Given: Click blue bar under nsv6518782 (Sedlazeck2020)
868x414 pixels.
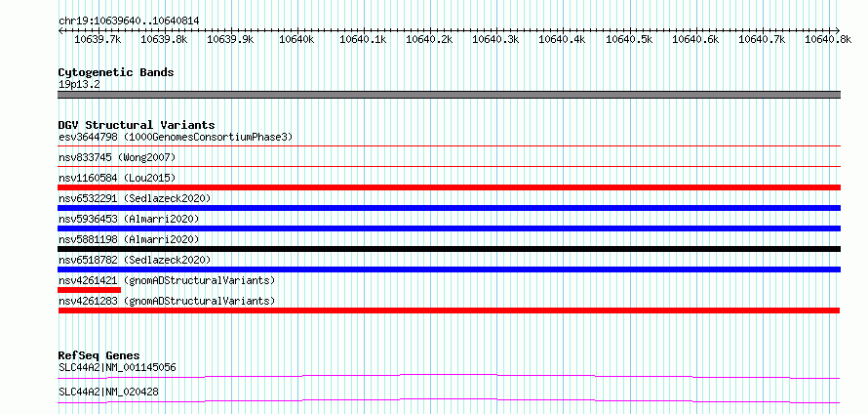Looking at the screenshot, I should (449, 269).
